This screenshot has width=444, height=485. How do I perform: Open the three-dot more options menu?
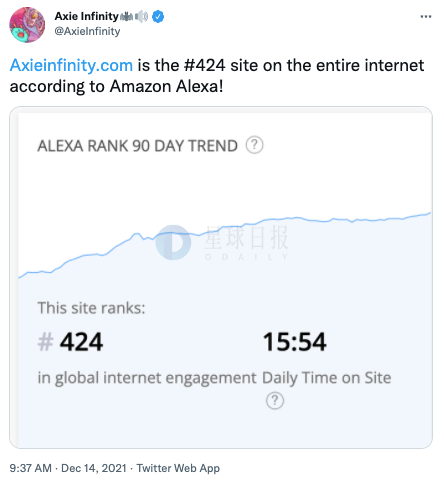(426, 16)
